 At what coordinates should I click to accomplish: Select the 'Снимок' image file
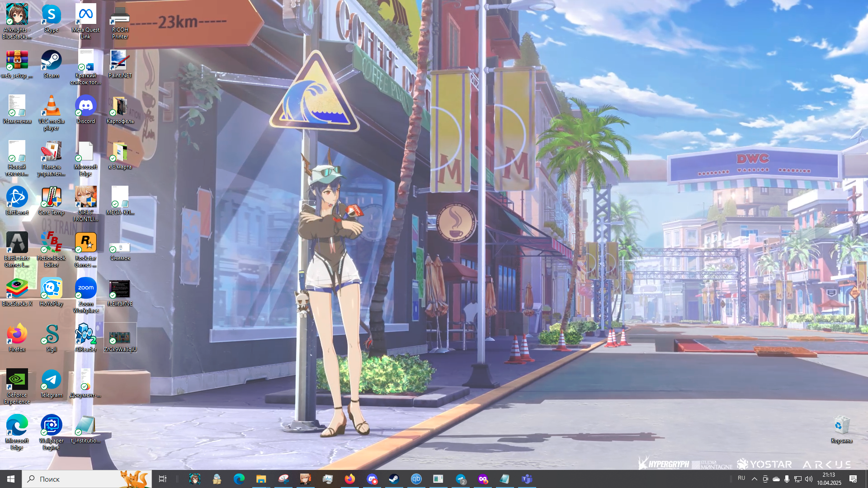pos(120,251)
